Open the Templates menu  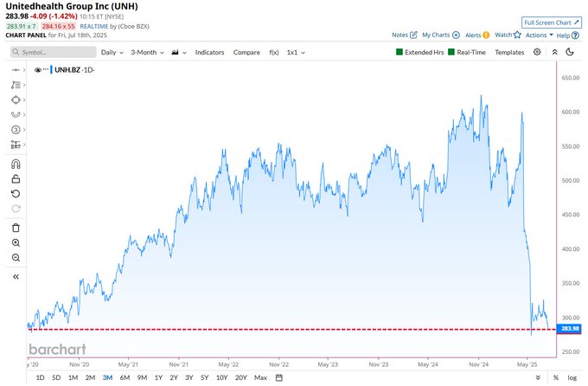[509, 52]
